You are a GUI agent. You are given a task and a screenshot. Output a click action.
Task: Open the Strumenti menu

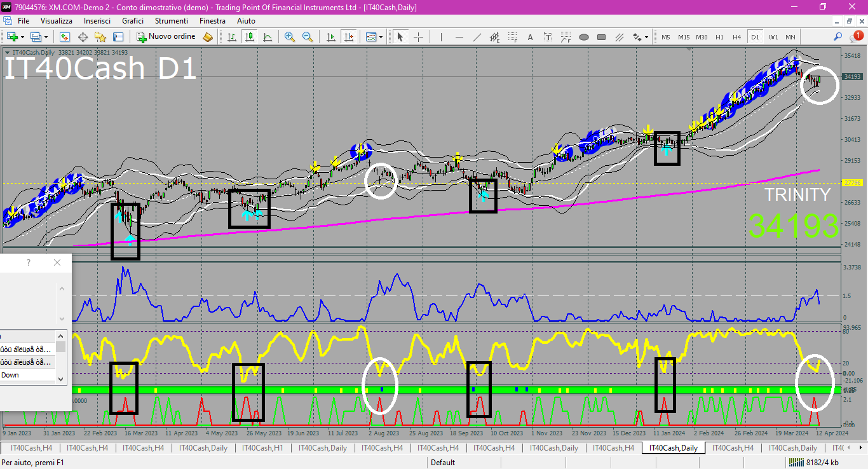(x=172, y=21)
